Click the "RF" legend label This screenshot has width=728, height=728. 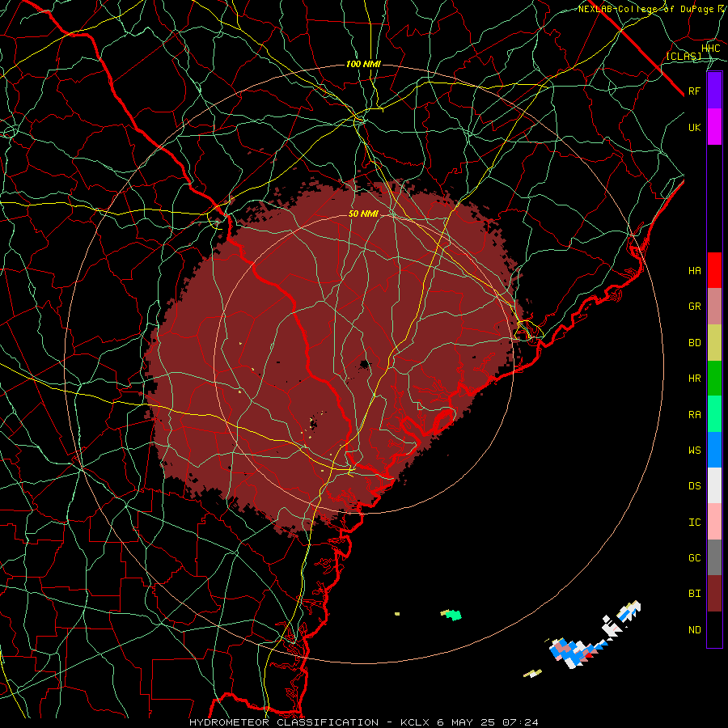point(694,91)
